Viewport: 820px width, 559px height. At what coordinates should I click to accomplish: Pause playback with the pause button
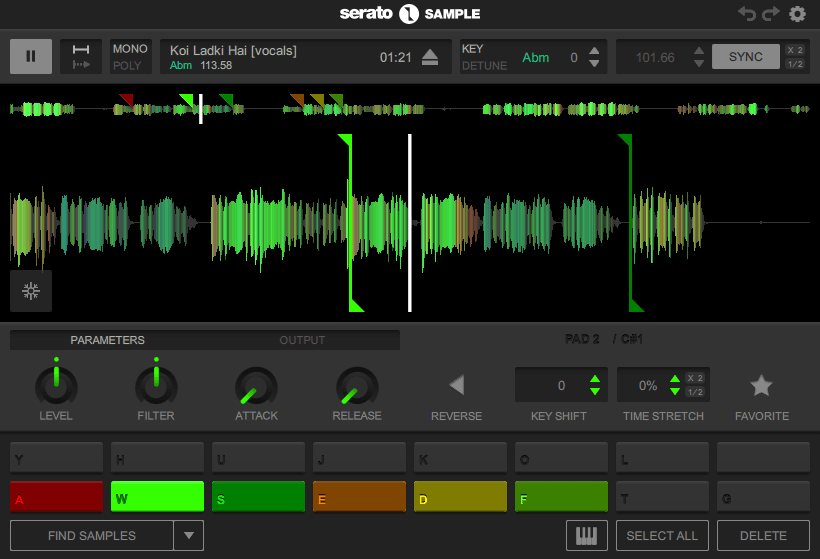pos(31,56)
